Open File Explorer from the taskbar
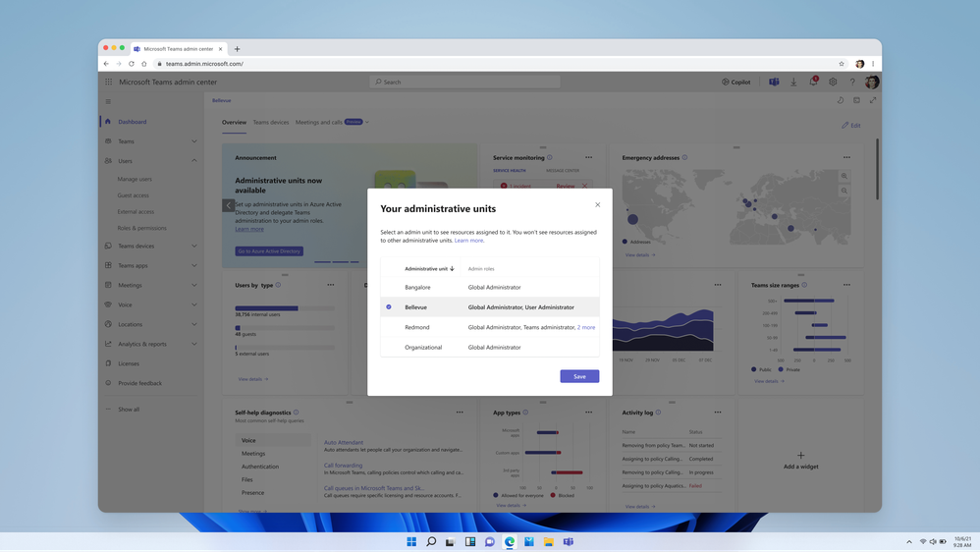This screenshot has width=980, height=552. 548,541
